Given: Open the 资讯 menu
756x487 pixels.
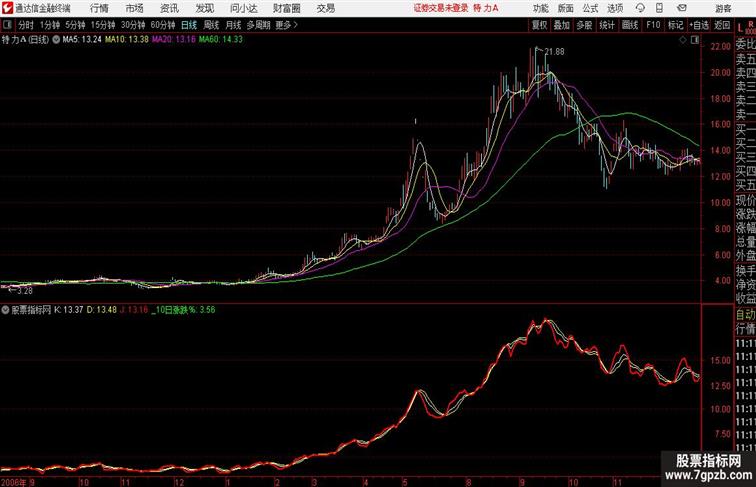Looking at the screenshot, I should click(169, 8).
